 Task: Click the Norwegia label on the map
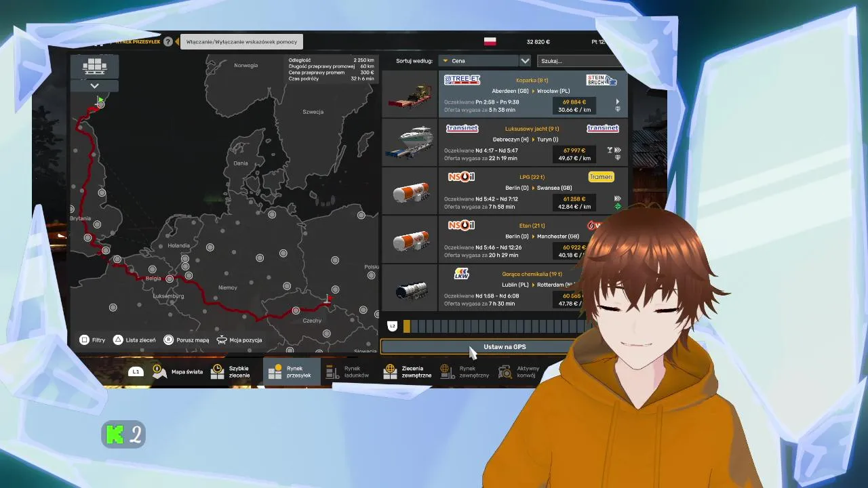[245, 66]
